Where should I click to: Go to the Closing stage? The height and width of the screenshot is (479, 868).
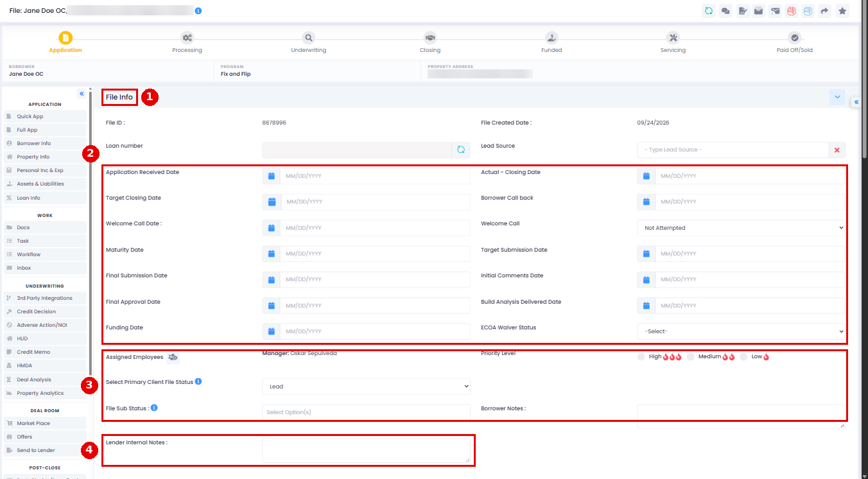click(x=430, y=43)
